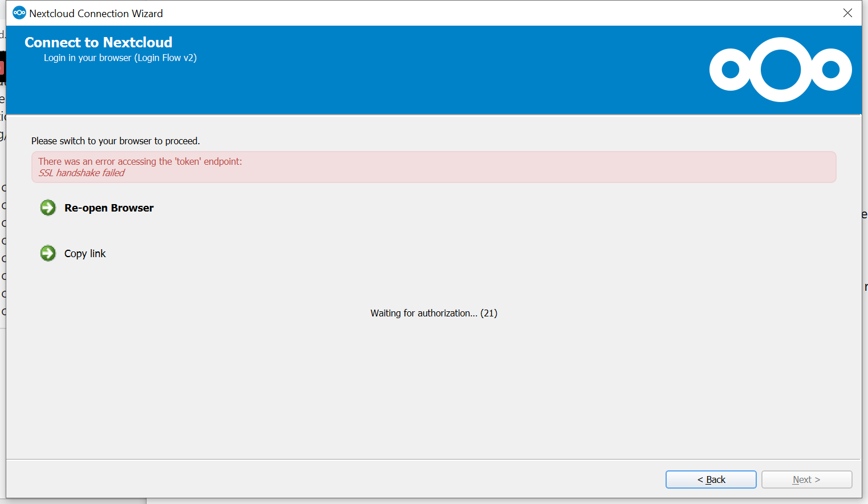Close the Nextcloud Connection Wizard window
The height and width of the screenshot is (504, 868).
pos(848,13)
